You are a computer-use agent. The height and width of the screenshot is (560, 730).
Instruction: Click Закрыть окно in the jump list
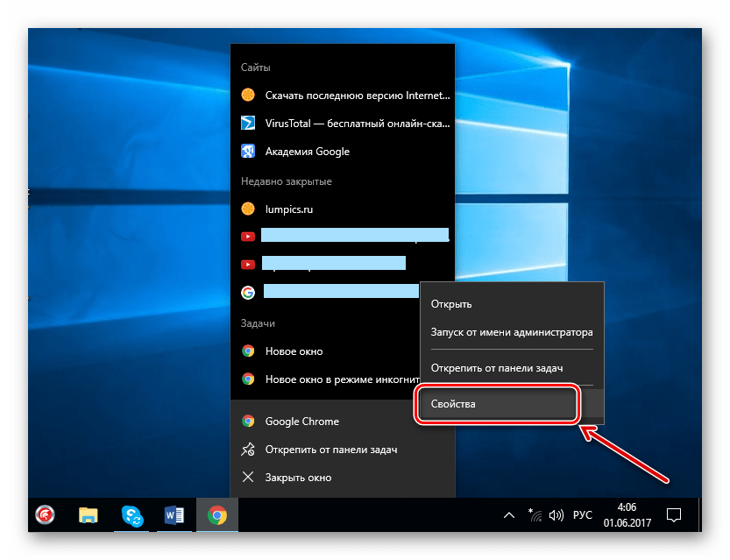[x=298, y=478]
